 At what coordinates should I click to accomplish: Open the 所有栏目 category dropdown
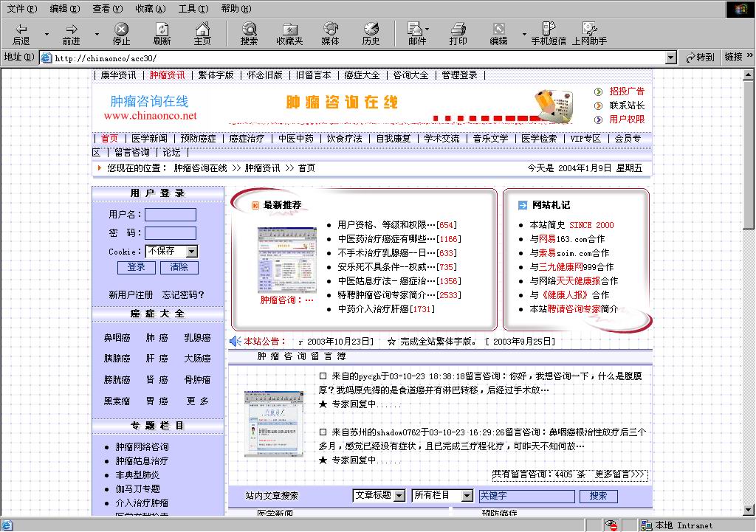pos(467,496)
